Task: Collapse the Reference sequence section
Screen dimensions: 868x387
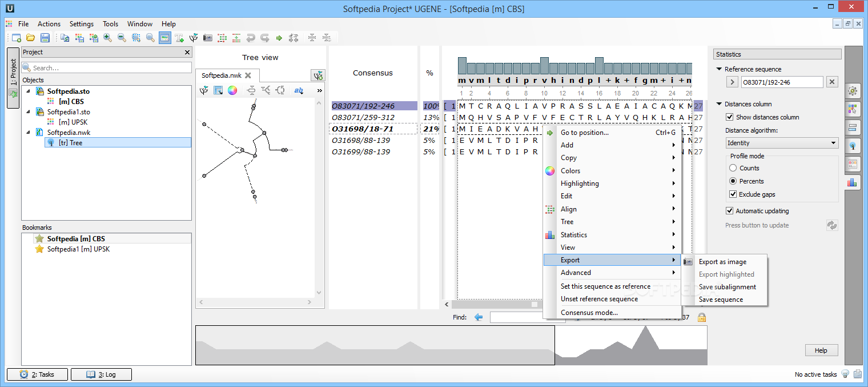Action: pos(719,69)
